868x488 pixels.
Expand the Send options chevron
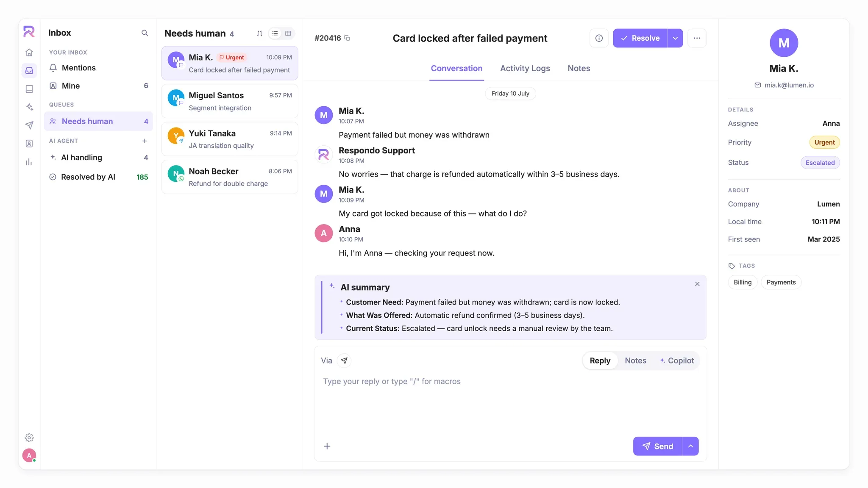pyautogui.click(x=690, y=446)
